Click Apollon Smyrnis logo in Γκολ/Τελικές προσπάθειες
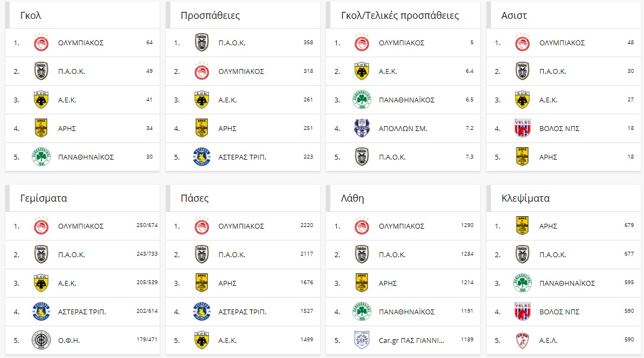644x358 pixels. (362, 128)
